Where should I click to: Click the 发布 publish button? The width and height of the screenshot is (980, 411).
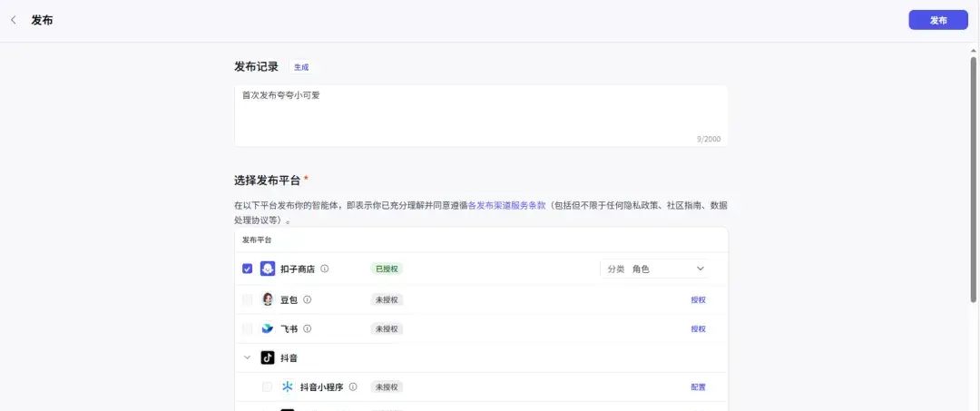pos(938,20)
